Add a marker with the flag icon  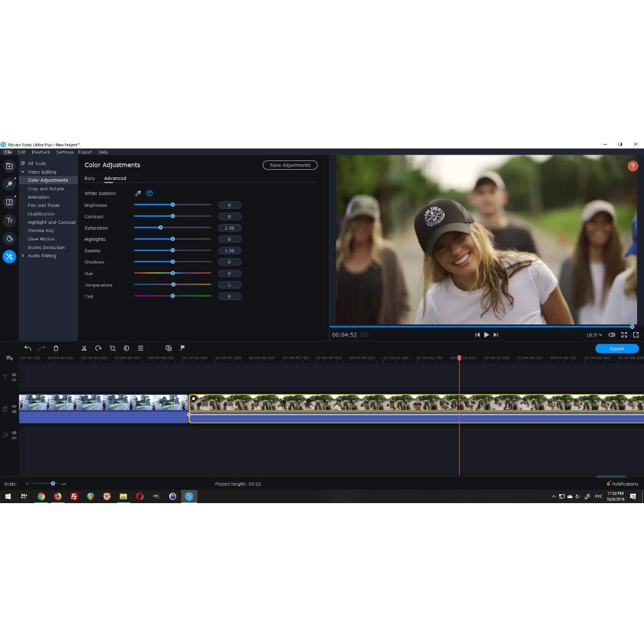182,348
